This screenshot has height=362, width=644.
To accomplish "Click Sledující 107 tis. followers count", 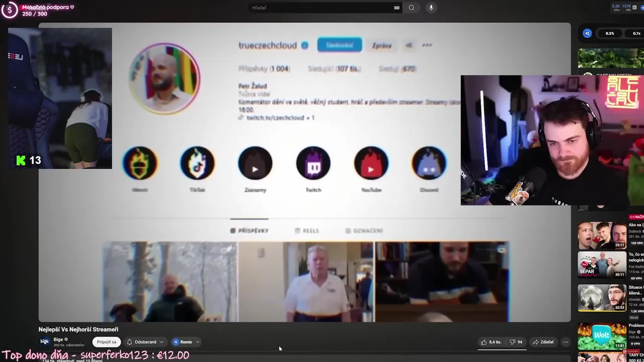I will click(334, 69).
